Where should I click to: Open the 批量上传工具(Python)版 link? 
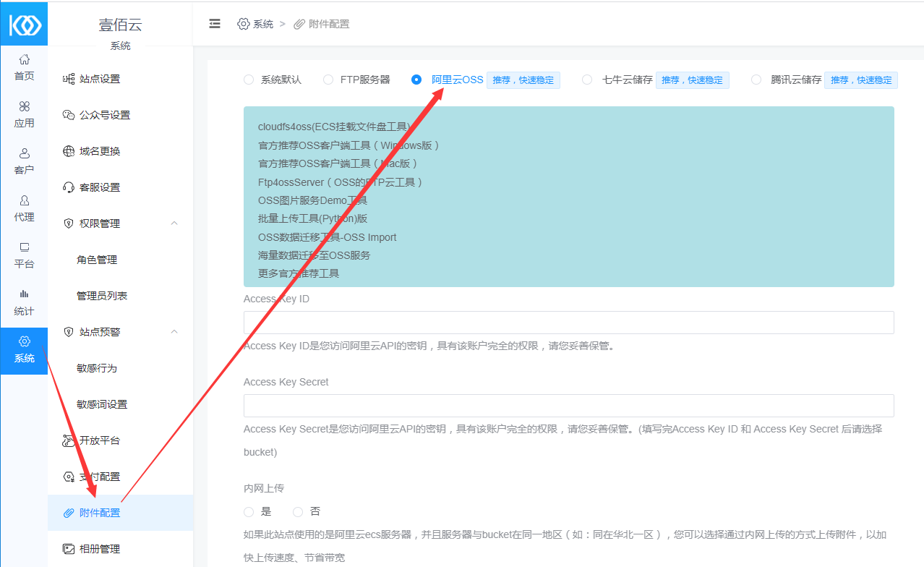point(312,218)
